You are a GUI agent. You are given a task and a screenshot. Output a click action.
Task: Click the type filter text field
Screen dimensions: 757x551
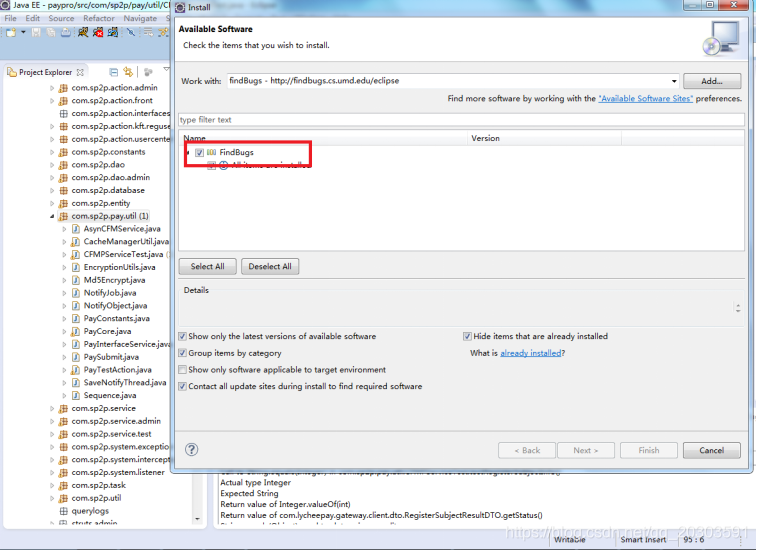point(461,120)
